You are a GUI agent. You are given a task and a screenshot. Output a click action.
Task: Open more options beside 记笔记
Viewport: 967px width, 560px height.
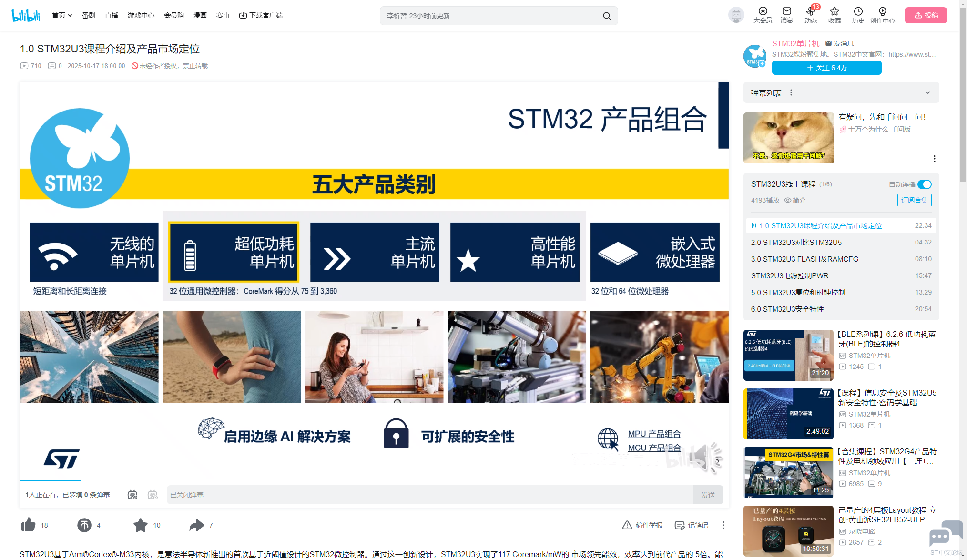(723, 525)
